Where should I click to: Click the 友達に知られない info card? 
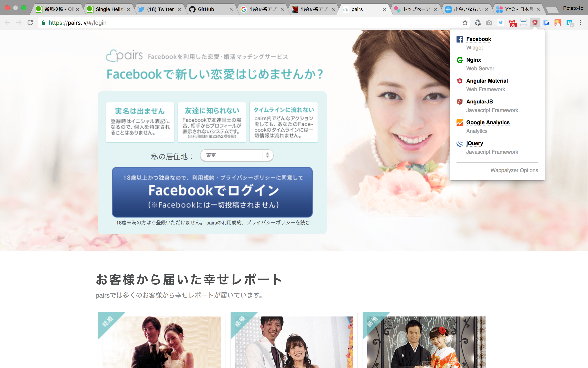coord(212,122)
